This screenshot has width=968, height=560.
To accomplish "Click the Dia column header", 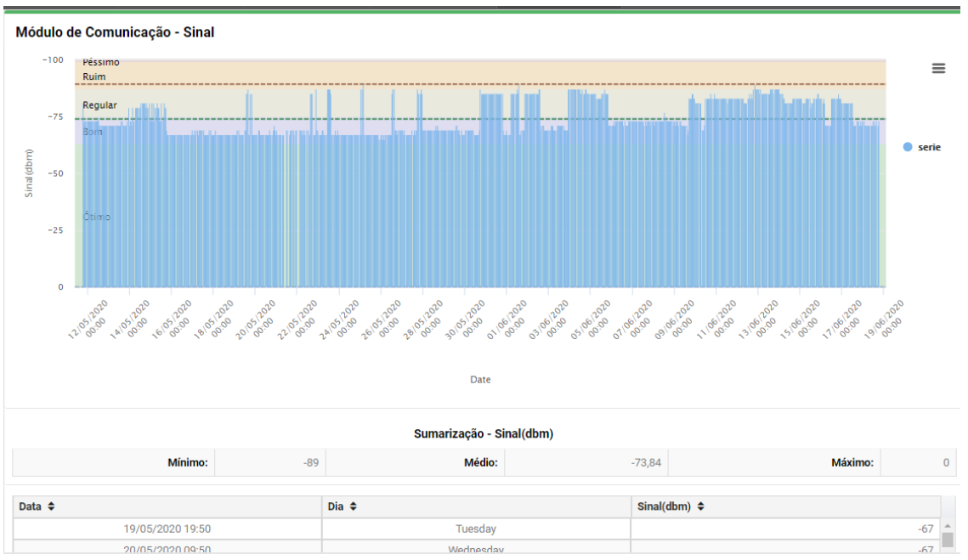I will pos(337,506).
